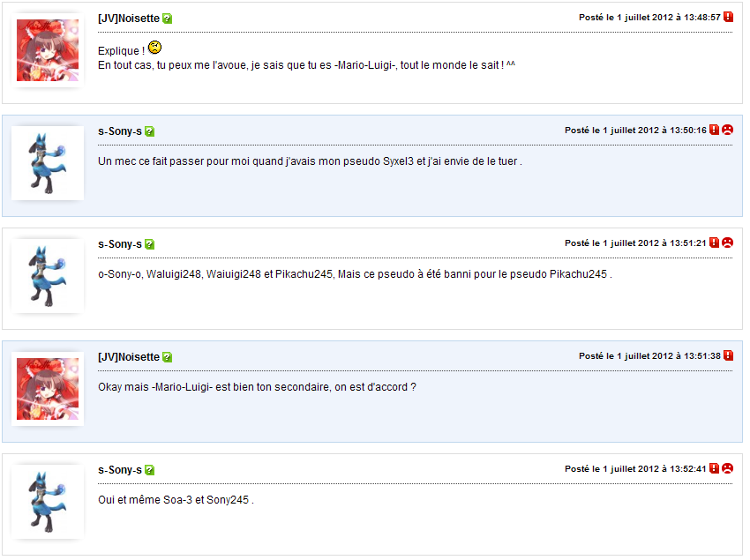Click the Lucario avatar on the 13:52:41 post

pyautogui.click(x=48, y=502)
